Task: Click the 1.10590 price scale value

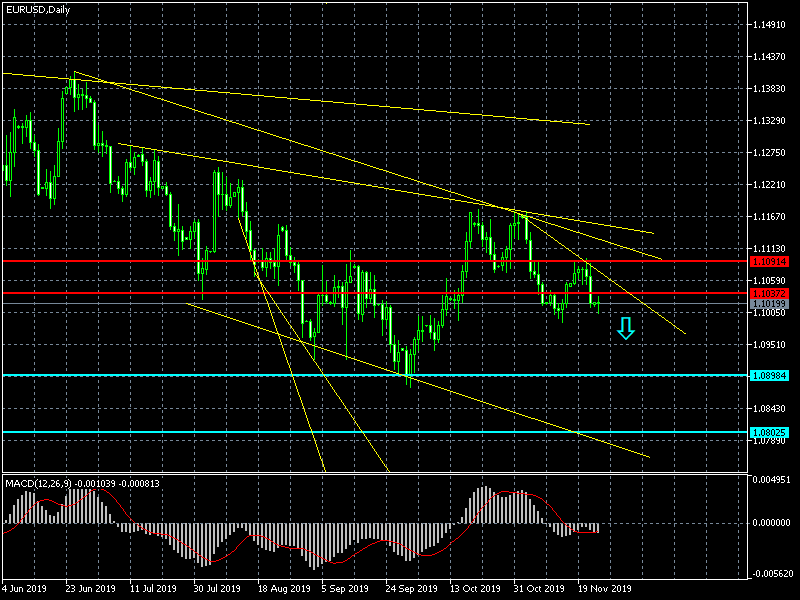Action: pyautogui.click(x=769, y=281)
